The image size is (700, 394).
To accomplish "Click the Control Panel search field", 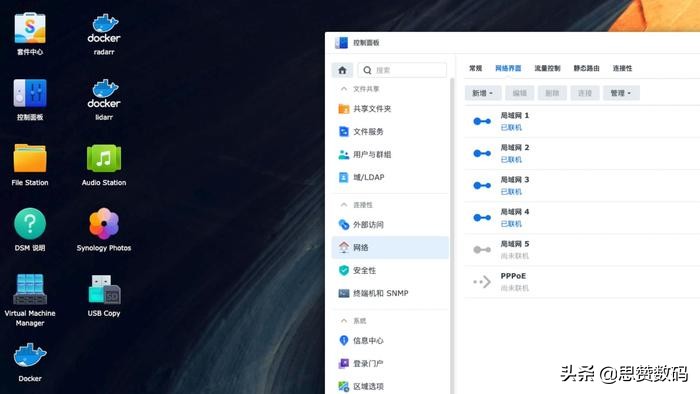I will 402,70.
